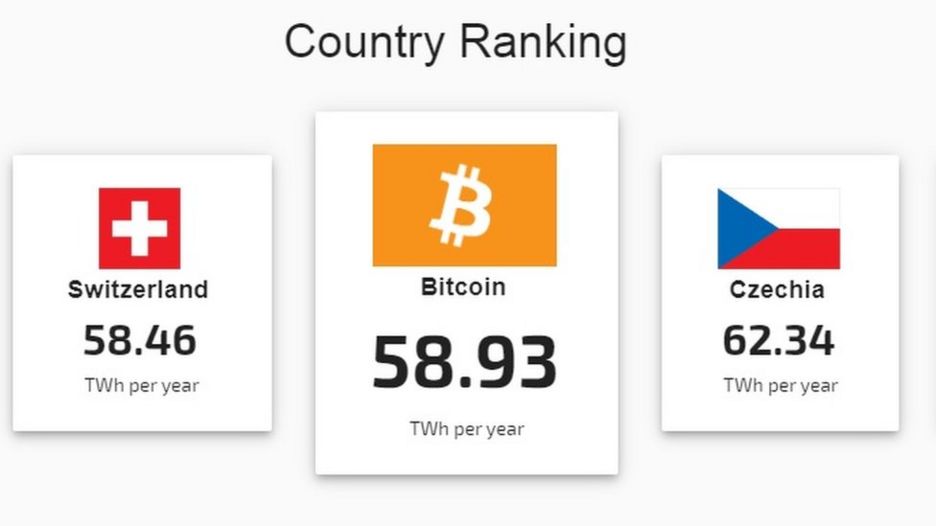This screenshot has height=526, width=936.
Task: Click the white cross on Swiss flag
Action: tap(140, 228)
